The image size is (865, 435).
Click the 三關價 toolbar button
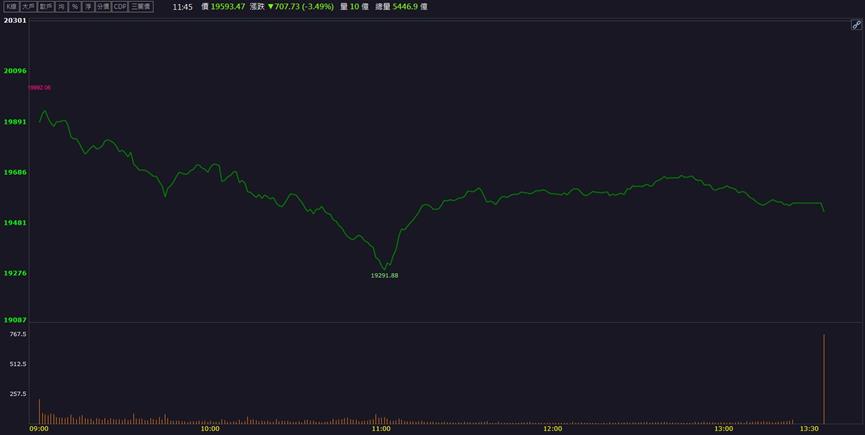pos(141,7)
